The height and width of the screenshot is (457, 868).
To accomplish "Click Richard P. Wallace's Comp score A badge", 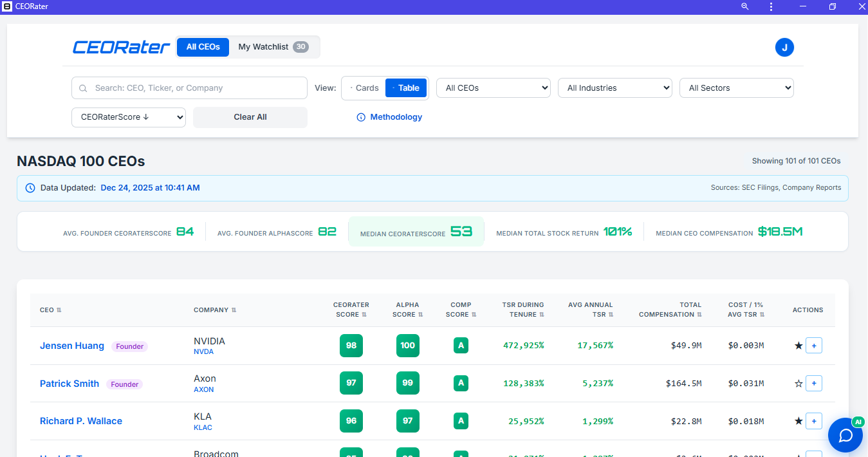I will pyautogui.click(x=461, y=421).
